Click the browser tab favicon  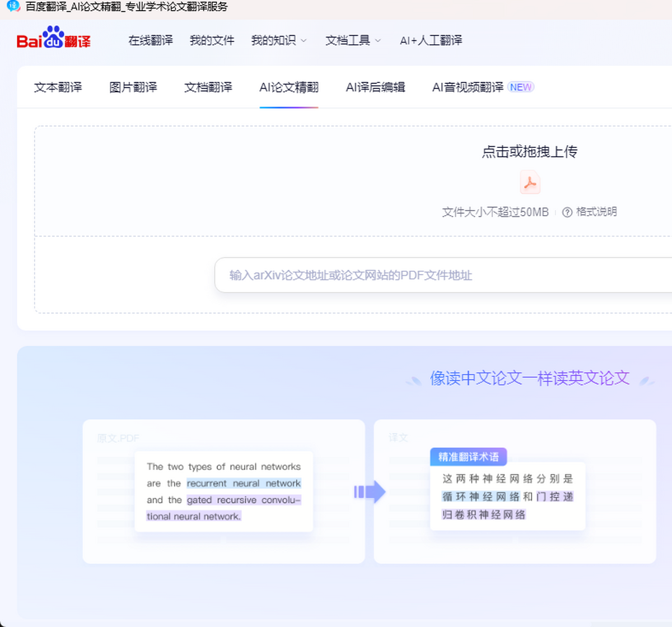(x=13, y=7)
